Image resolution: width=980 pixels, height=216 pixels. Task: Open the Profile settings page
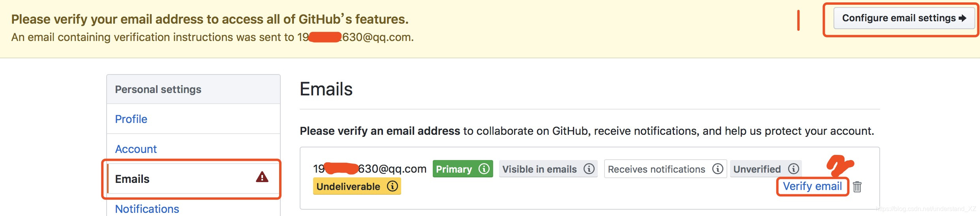pyautogui.click(x=131, y=119)
